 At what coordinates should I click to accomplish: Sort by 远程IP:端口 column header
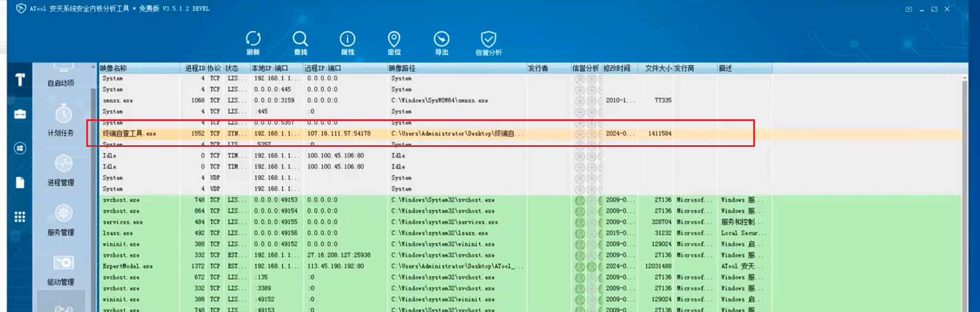pos(345,68)
